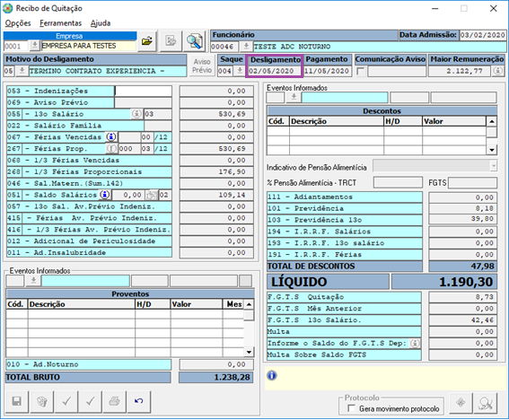This screenshot has height=420, width=509.
Task: Click info icon next to Férias Vencidas
Action: pyautogui.click(x=111, y=137)
